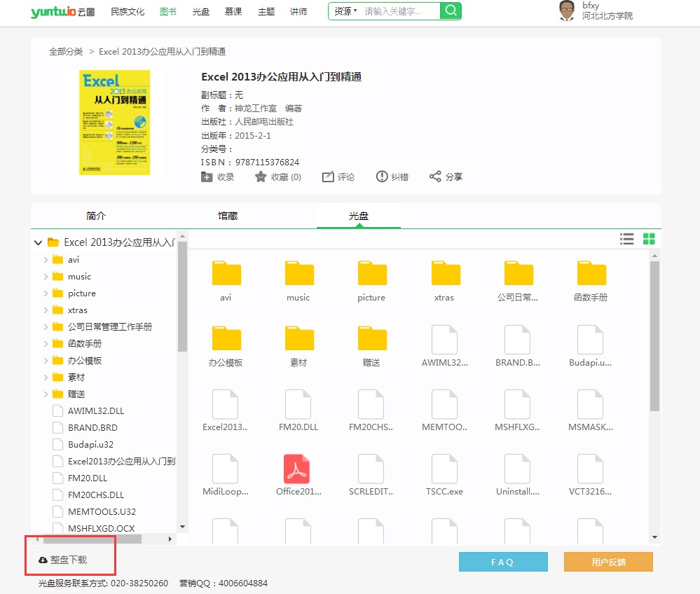Click the file grid vertical scrollbar
700x594 pixels.
coord(654,336)
